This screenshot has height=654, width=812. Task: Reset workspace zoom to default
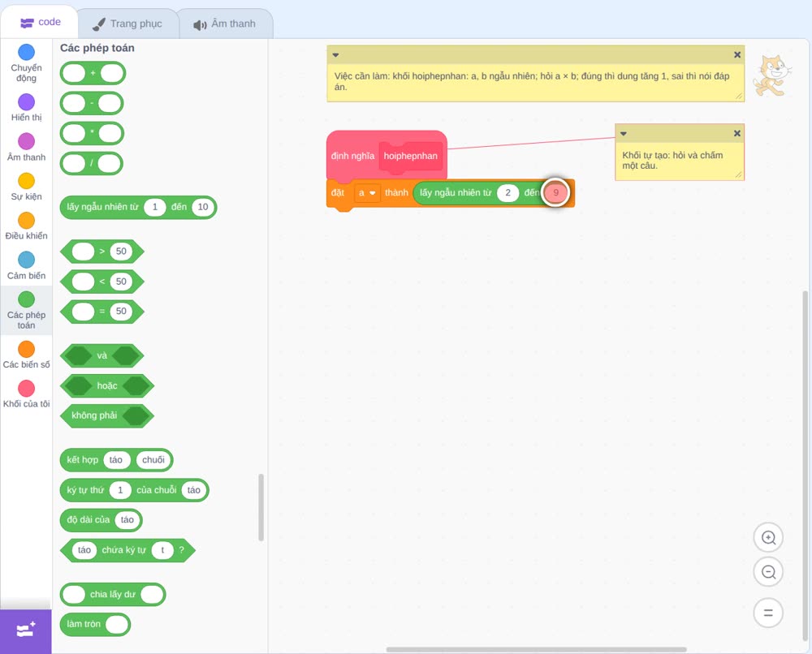click(768, 613)
